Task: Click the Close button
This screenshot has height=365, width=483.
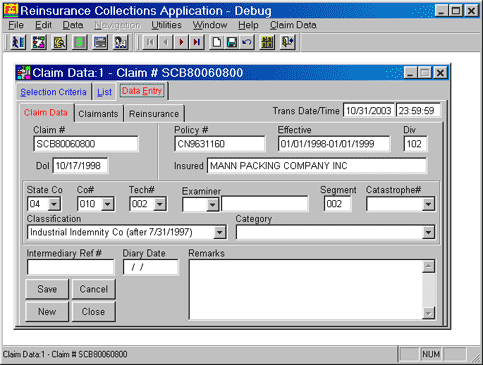Action: 94,312
